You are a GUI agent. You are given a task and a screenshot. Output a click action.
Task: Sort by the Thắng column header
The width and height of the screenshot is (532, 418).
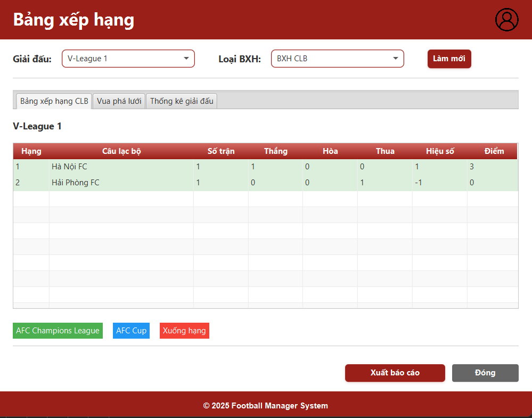(275, 151)
